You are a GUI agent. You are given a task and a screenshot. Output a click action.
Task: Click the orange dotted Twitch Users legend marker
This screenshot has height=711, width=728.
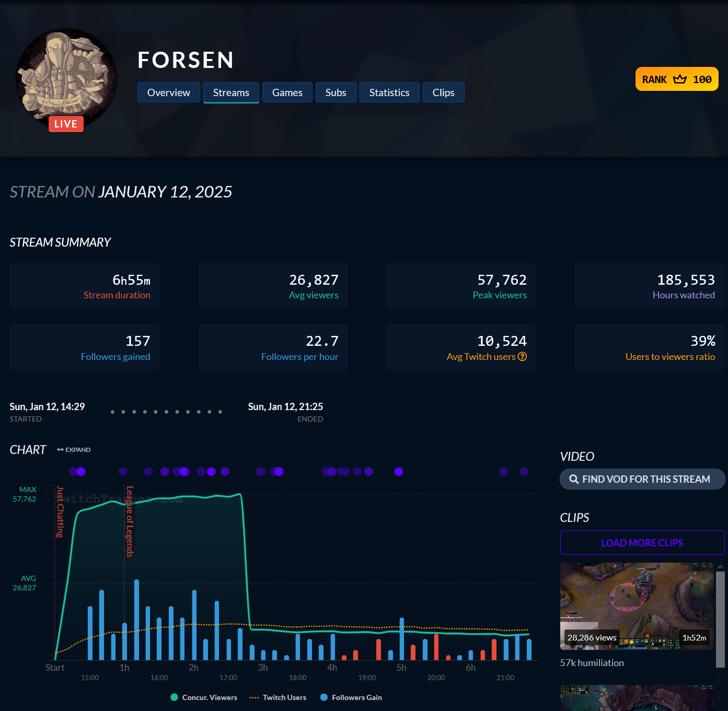point(255,698)
